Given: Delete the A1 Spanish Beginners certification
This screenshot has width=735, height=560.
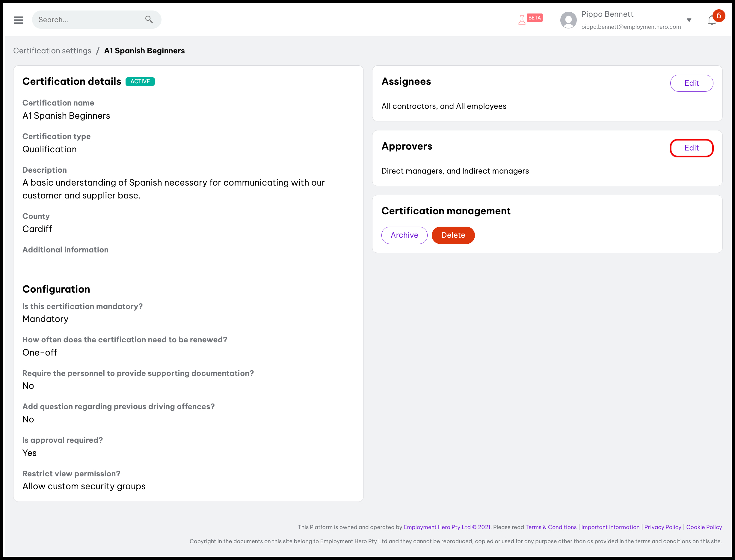Looking at the screenshot, I should [453, 235].
